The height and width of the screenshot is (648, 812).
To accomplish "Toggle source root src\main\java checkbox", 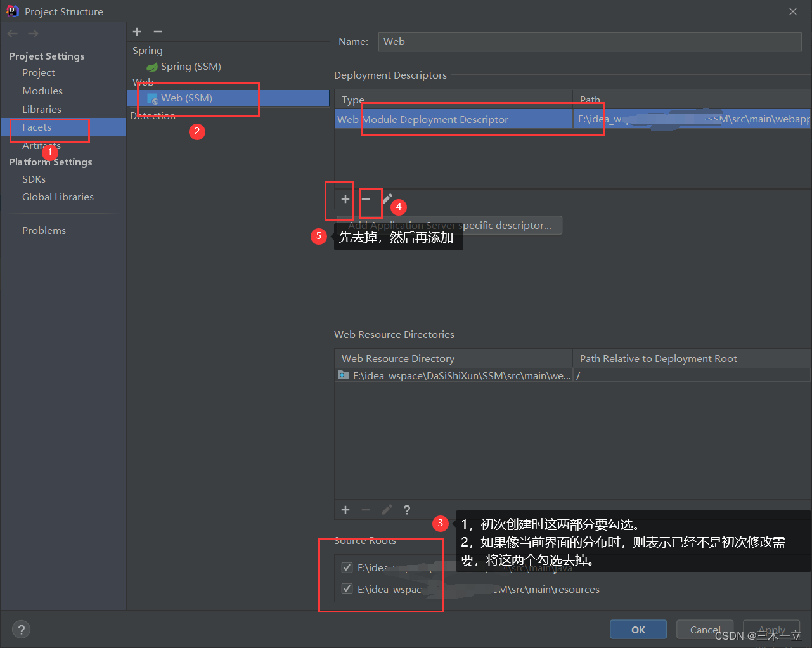I will pyautogui.click(x=347, y=567).
